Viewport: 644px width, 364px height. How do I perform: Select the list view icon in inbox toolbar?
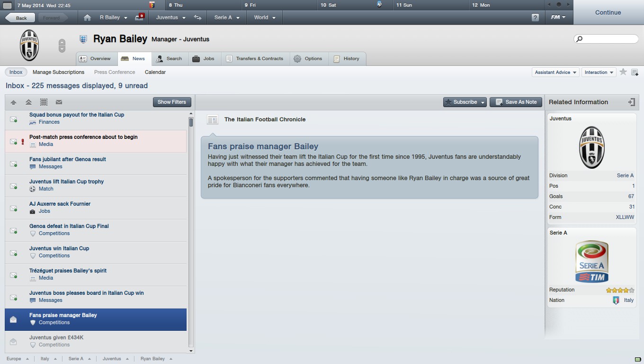click(x=44, y=102)
